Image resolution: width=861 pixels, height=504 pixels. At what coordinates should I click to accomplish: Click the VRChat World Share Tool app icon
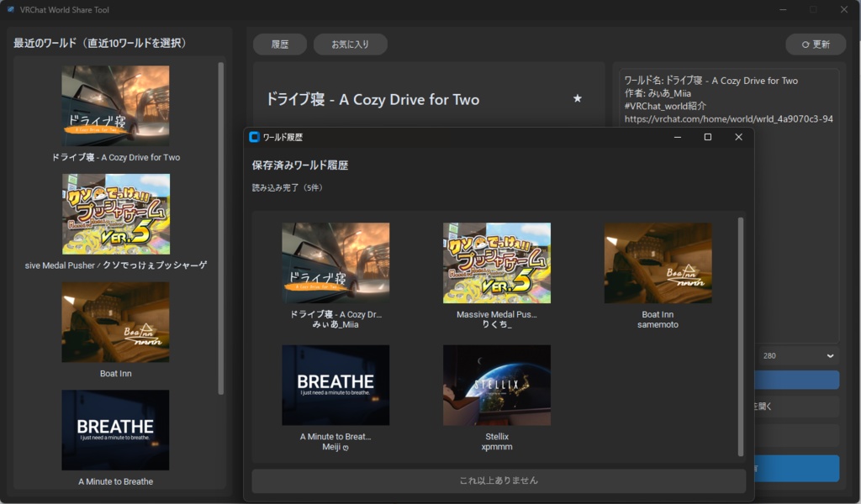click(x=10, y=9)
